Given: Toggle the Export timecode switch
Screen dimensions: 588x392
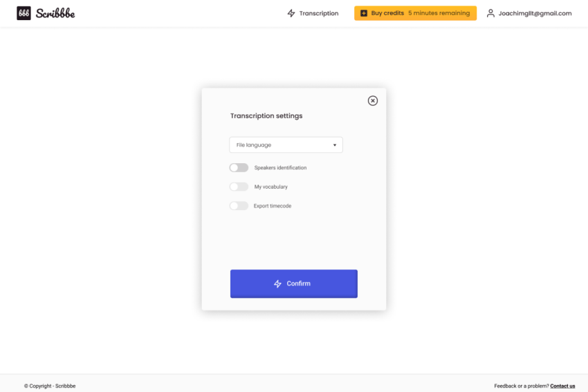Looking at the screenshot, I should click(x=239, y=206).
